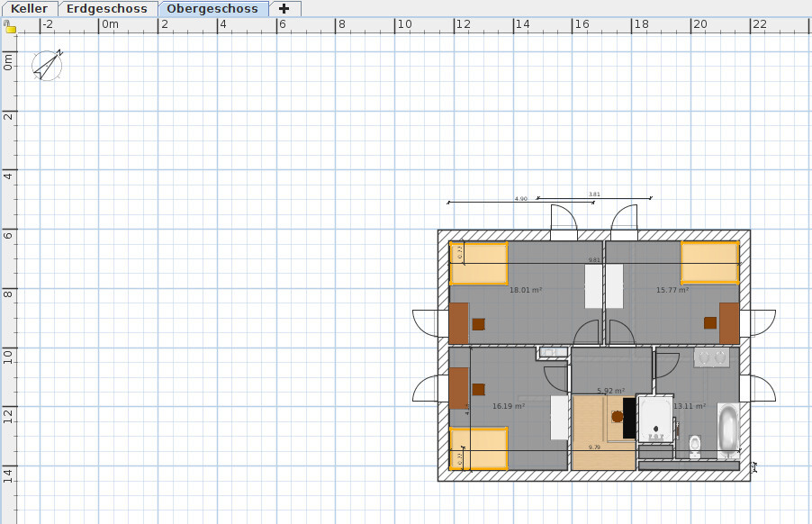Select the toilet in the 13.11 m² room

(x=694, y=447)
